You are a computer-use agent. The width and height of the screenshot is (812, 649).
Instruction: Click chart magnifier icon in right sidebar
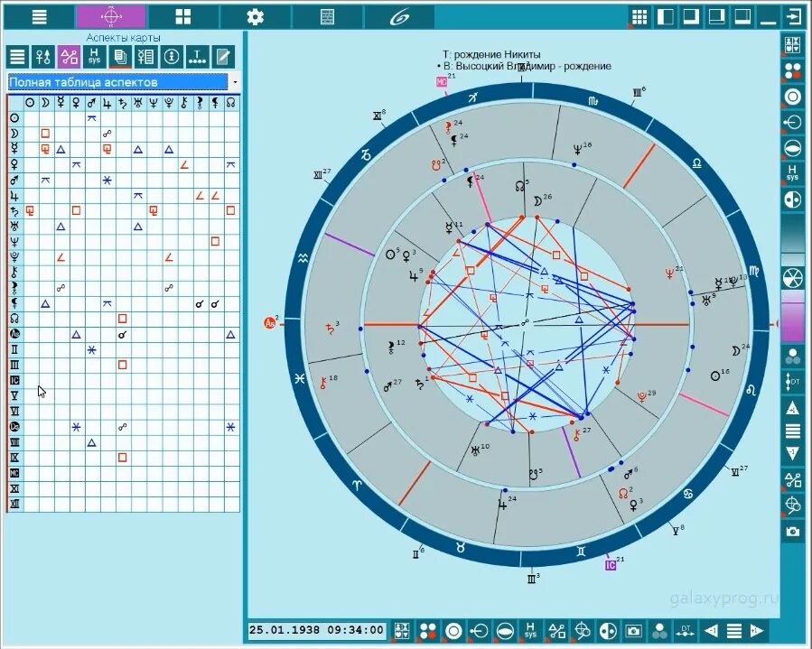pyautogui.click(x=792, y=505)
